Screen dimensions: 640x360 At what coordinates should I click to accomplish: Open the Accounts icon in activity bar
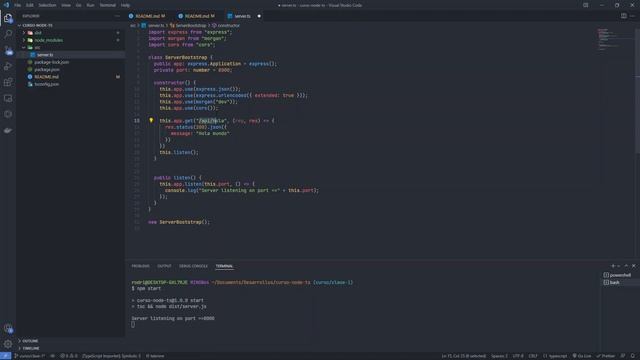tap(8, 328)
